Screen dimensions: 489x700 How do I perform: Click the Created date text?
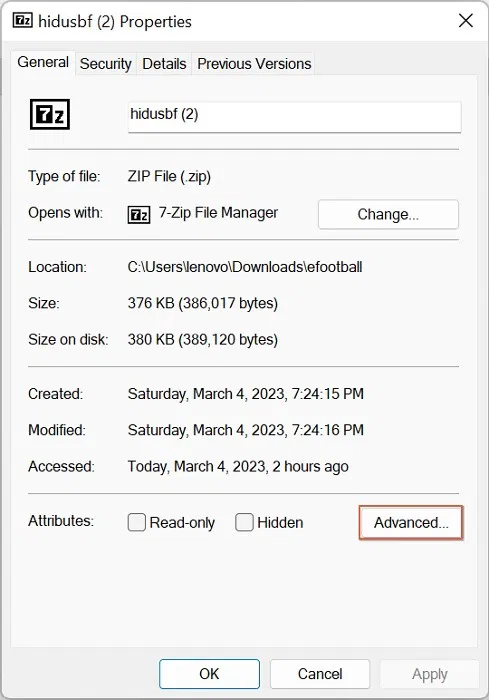pos(246,394)
